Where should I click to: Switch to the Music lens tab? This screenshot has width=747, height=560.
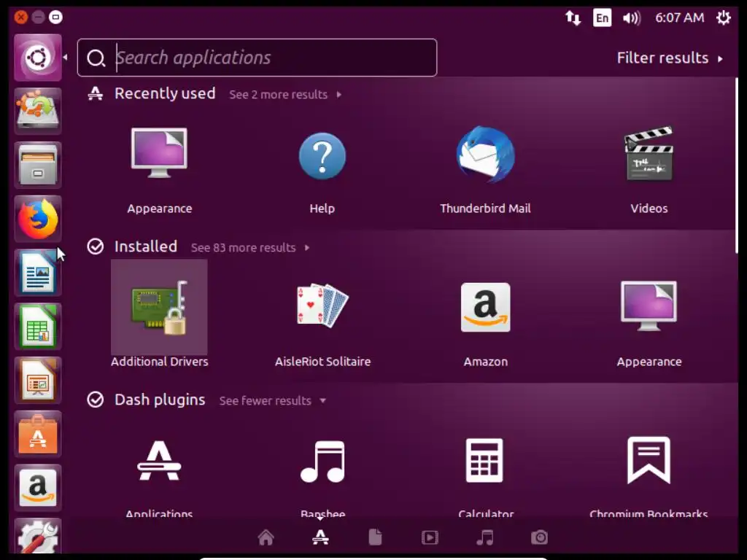click(484, 537)
